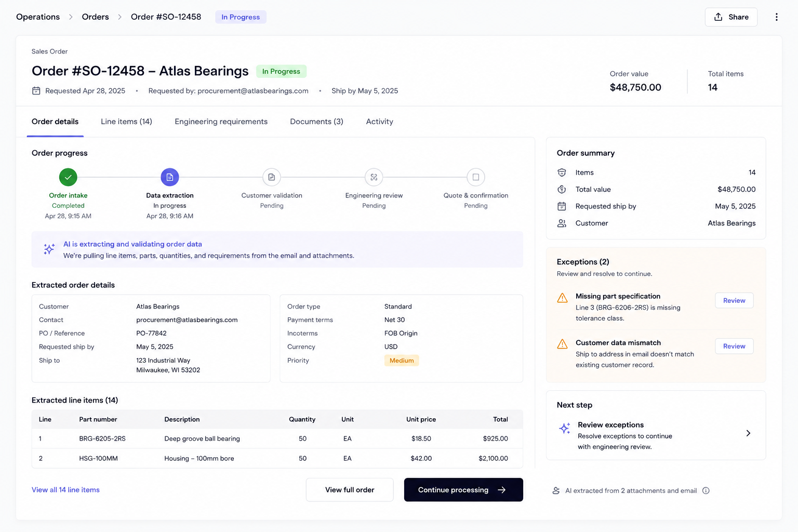Open the Engineering requirements tab
This screenshot has height=532, width=798.
tap(221, 122)
